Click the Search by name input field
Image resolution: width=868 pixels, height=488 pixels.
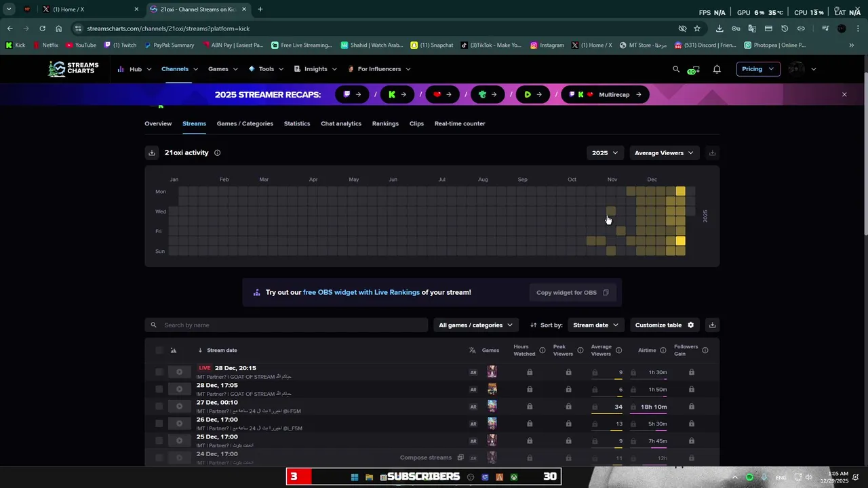pyautogui.click(x=286, y=325)
